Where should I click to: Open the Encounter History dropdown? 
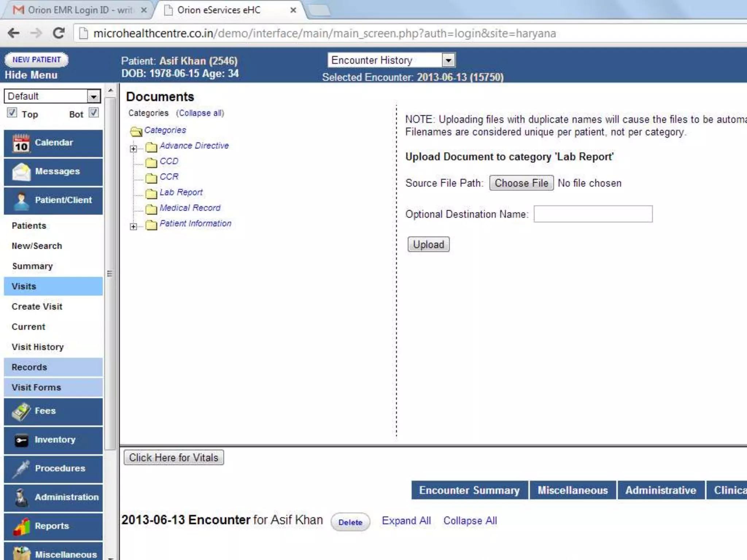click(x=448, y=60)
